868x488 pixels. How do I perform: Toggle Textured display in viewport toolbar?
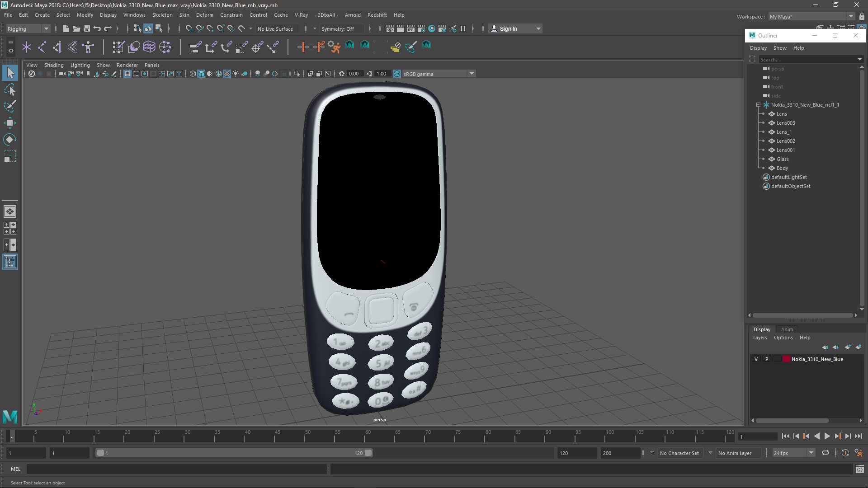[x=227, y=74]
